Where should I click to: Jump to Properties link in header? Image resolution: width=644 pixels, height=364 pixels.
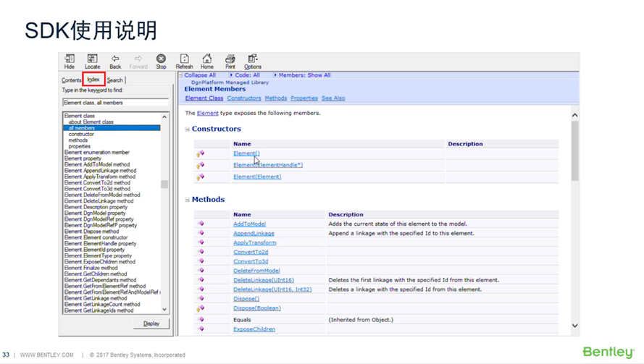pyautogui.click(x=304, y=98)
